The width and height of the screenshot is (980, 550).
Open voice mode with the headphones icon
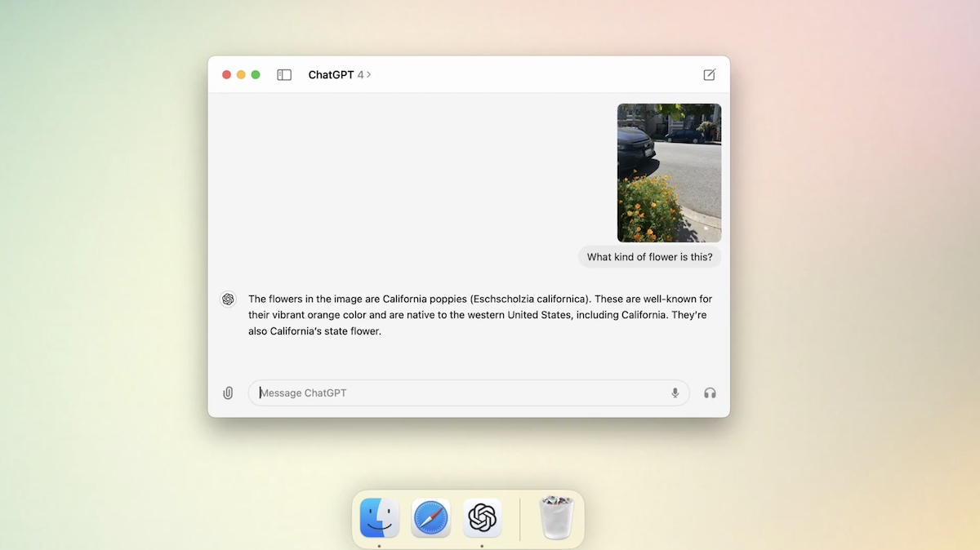coord(710,393)
